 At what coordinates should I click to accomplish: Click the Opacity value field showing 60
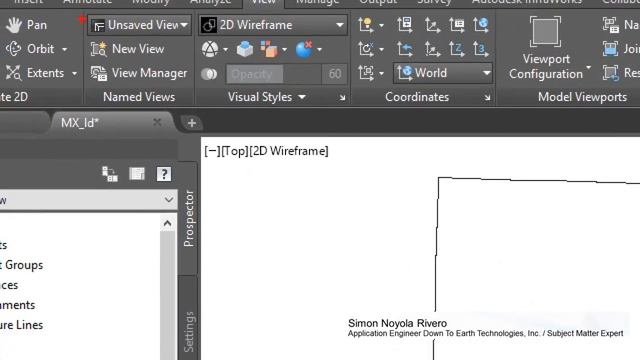[335, 74]
